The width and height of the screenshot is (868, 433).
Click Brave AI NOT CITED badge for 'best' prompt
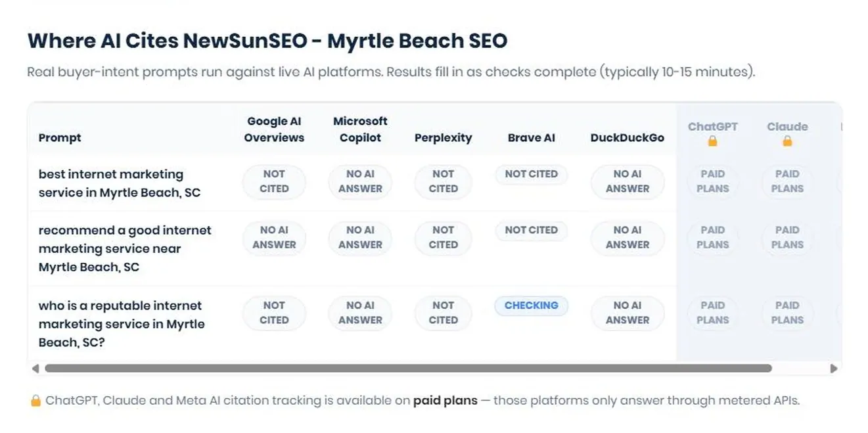click(531, 174)
